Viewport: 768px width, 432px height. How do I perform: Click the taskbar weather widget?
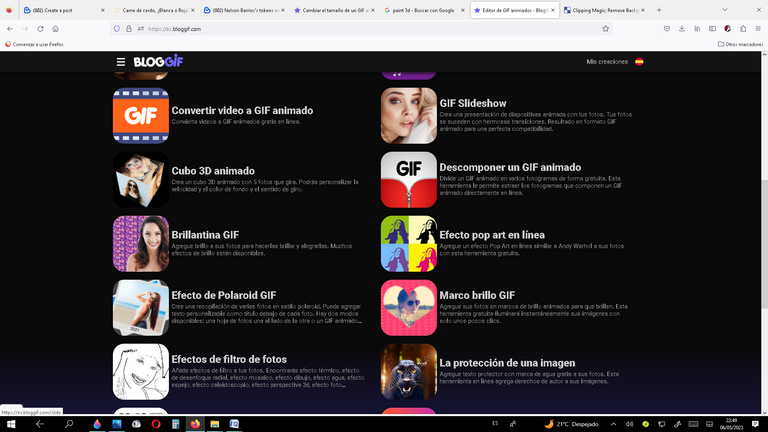[571, 424]
